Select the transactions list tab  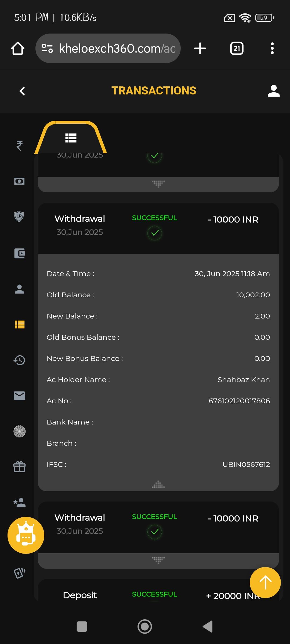[x=71, y=138]
